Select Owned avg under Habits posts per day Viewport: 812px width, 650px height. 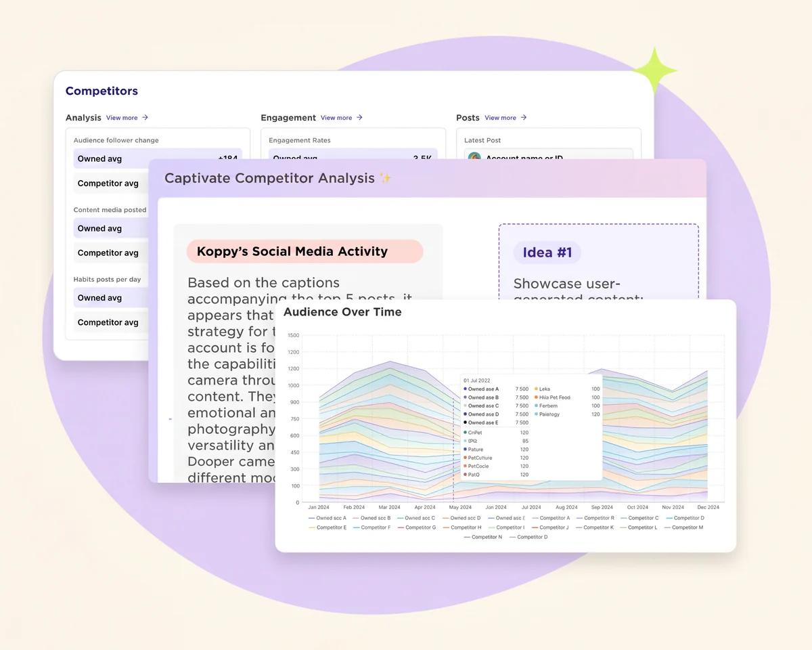tap(110, 298)
